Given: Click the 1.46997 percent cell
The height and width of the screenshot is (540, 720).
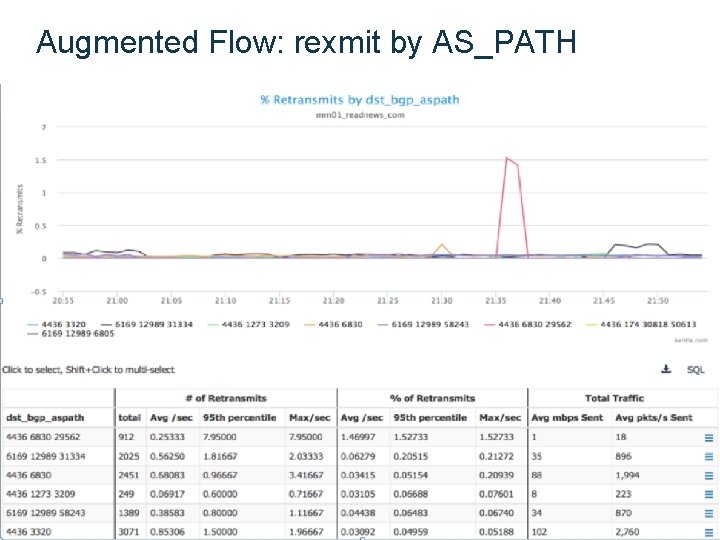Looking at the screenshot, I should coord(358,437).
